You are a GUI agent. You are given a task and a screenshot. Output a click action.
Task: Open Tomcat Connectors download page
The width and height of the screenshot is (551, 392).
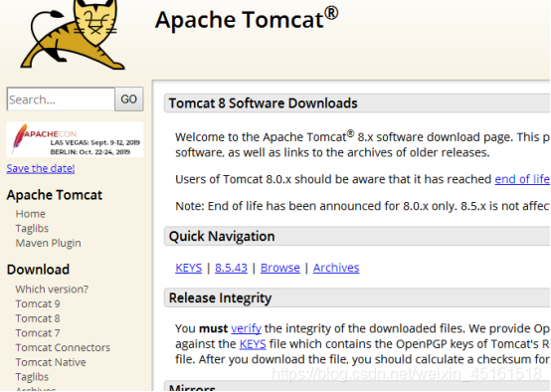click(x=63, y=347)
